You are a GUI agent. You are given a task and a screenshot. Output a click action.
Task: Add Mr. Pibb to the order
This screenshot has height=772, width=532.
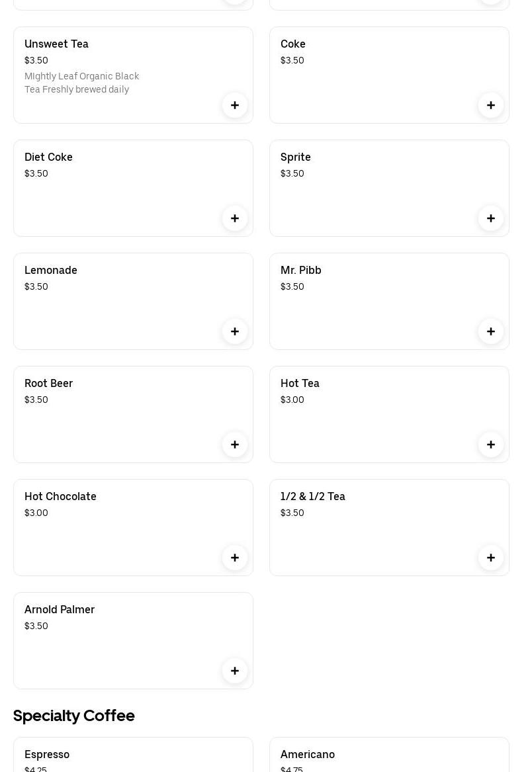click(x=491, y=331)
